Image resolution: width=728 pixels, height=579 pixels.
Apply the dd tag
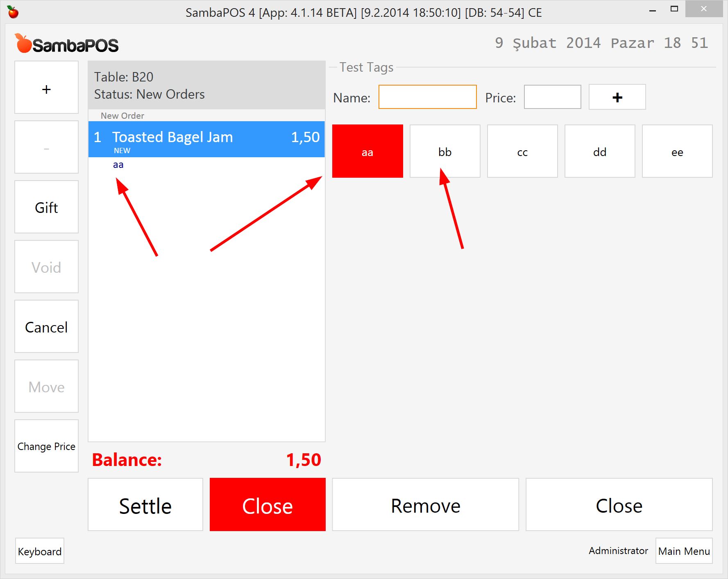tap(599, 151)
